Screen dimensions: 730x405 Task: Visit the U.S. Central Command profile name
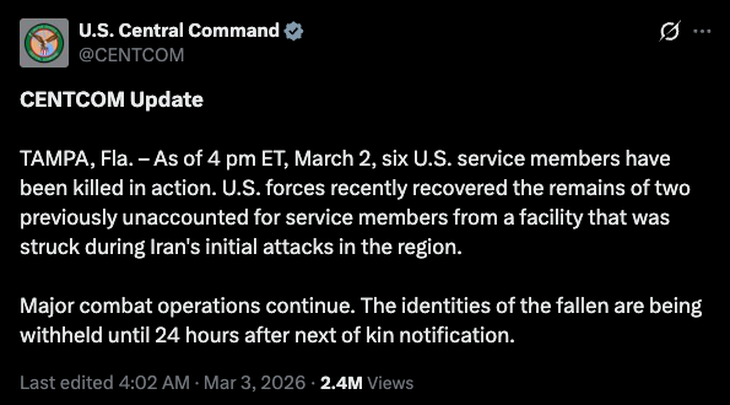179,31
